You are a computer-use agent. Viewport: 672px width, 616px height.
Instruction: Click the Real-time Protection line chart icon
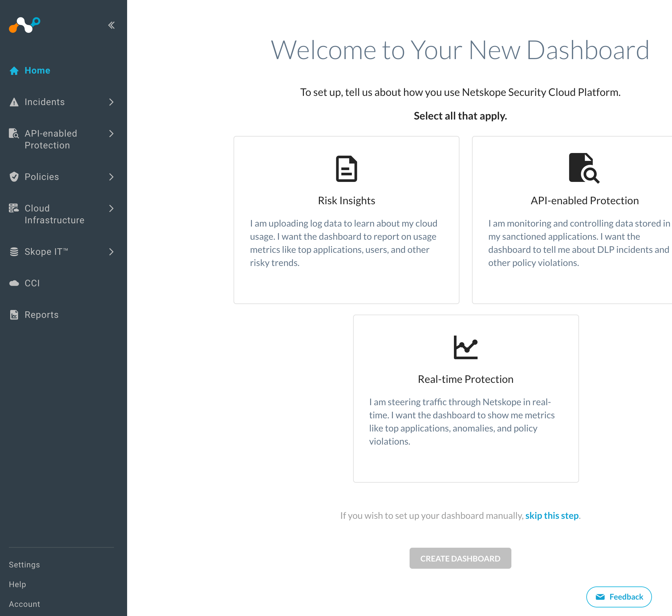(x=466, y=347)
